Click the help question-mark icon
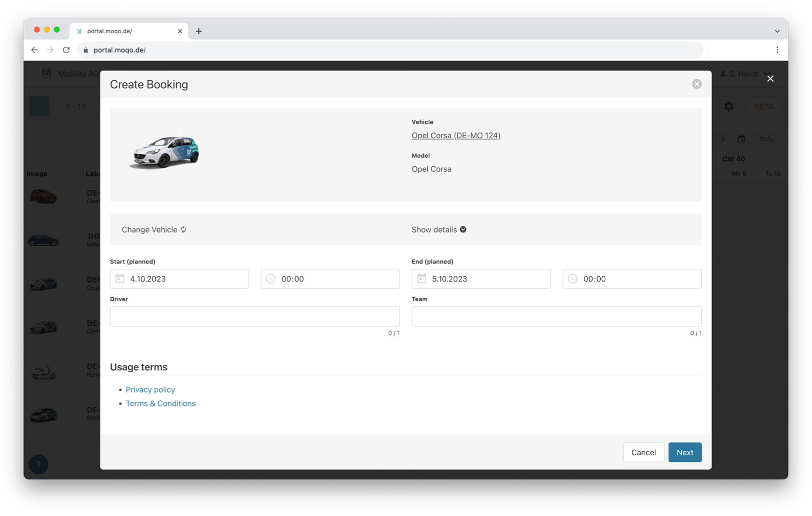Viewport: 812px width, 516px height. coord(38,465)
